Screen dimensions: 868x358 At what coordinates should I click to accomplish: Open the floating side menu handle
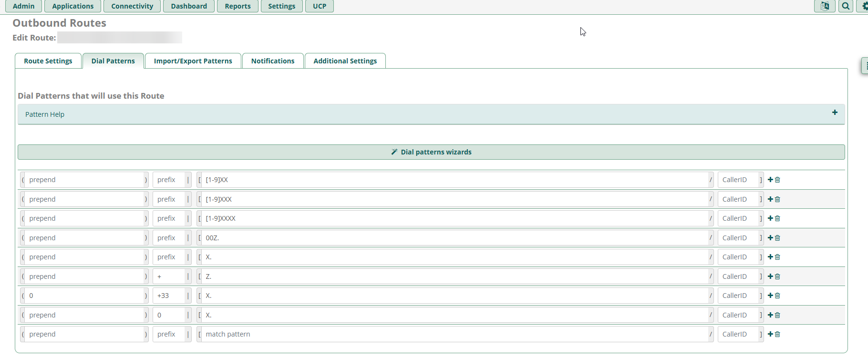865,66
